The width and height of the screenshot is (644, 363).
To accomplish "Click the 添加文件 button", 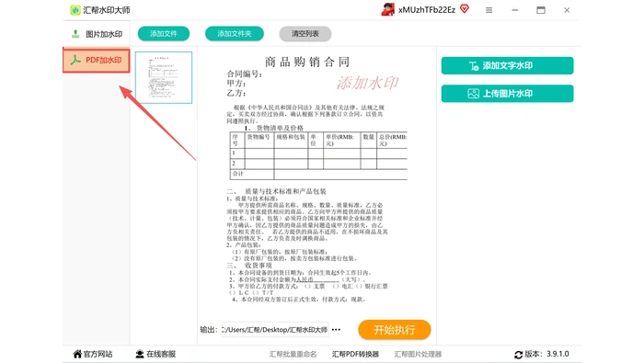I will [x=164, y=34].
